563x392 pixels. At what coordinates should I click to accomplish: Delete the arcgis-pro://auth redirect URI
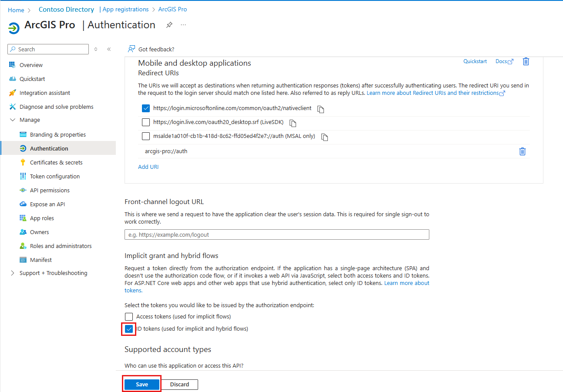(523, 151)
